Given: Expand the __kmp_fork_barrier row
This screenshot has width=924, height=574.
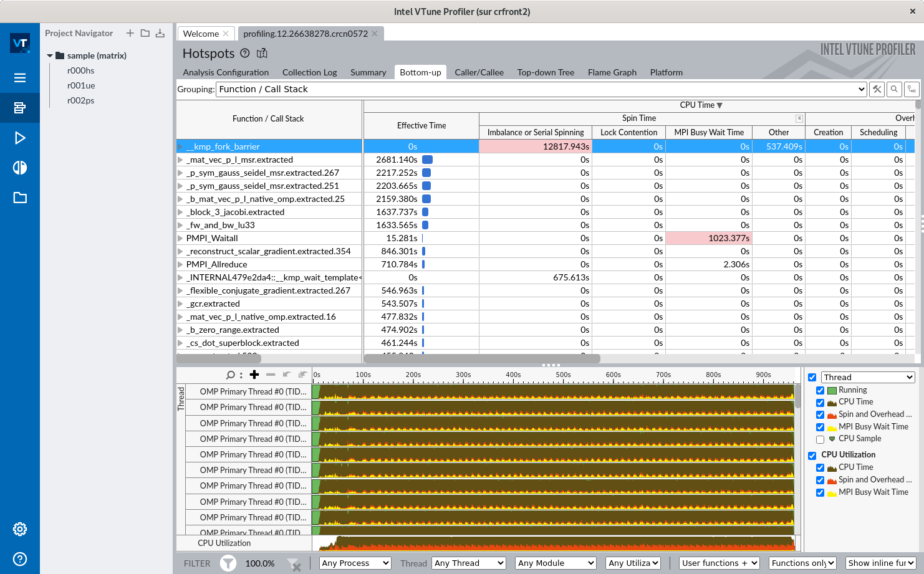Looking at the screenshot, I should click(180, 146).
